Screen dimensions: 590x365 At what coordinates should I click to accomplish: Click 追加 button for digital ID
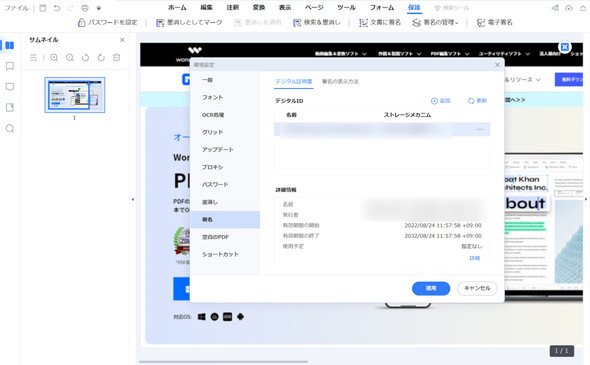pos(441,101)
